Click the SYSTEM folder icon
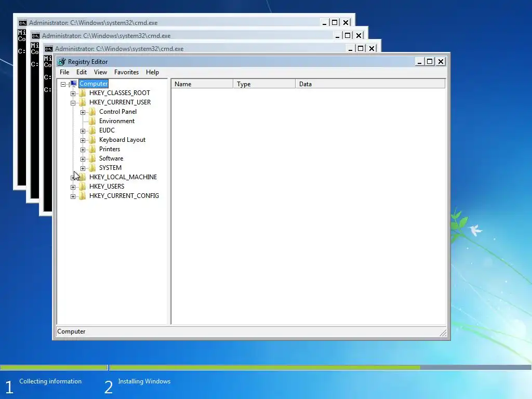 click(92, 168)
